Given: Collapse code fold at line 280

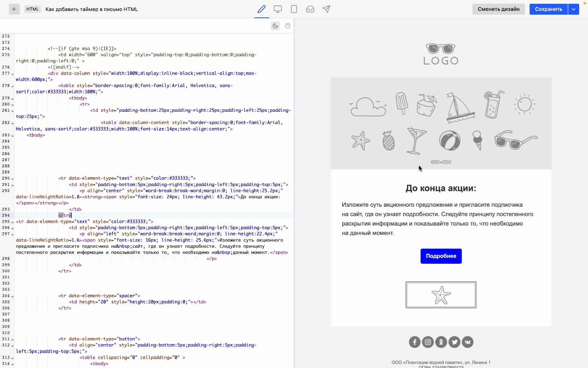Looking at the screenshot, I should [x=13, y=105].
